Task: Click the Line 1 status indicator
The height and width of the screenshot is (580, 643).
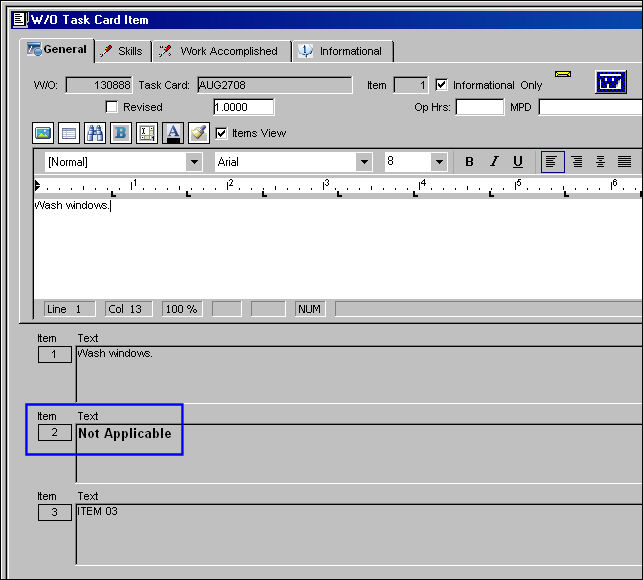Action: point(69,309)
